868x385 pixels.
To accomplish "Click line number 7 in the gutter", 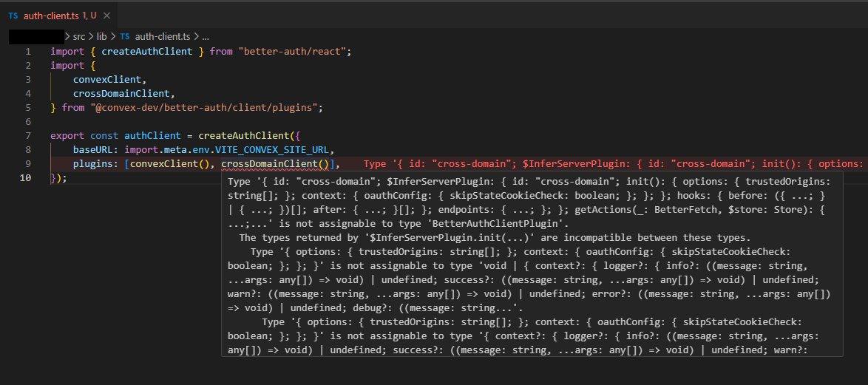I will (x=28, y=135).
